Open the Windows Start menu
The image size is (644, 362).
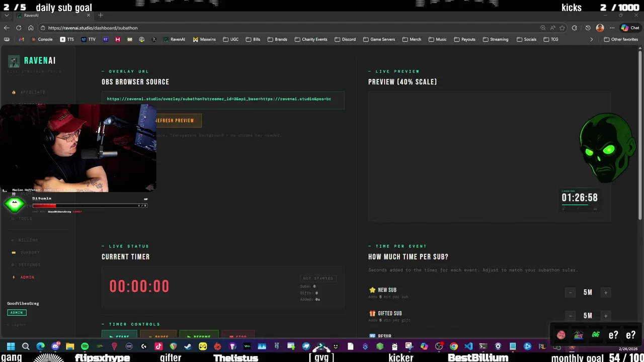[11, 346]
